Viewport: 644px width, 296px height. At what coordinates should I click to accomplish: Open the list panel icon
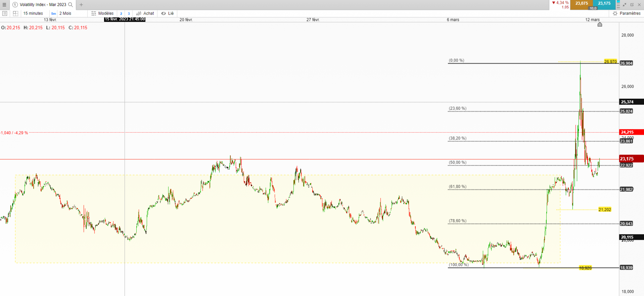(x=5, y=13)
